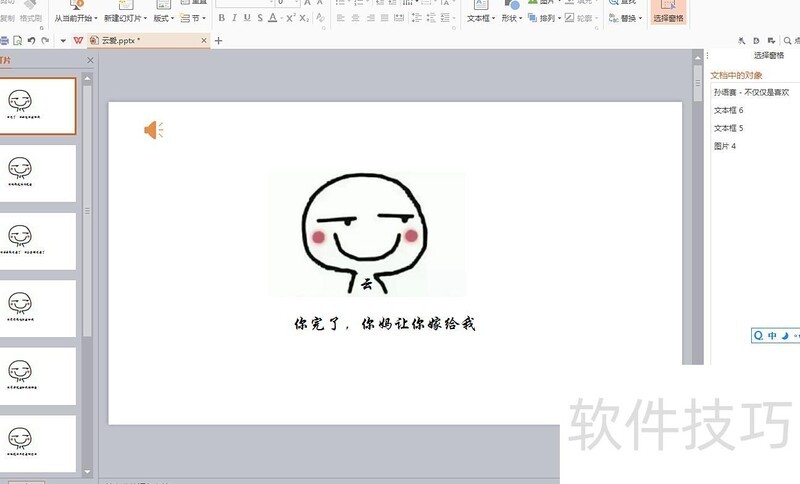The width and height of the screenshot is (800, 484).
Task: Expand the 新建幻灯片 dropdown
Action: pos(146,18)
